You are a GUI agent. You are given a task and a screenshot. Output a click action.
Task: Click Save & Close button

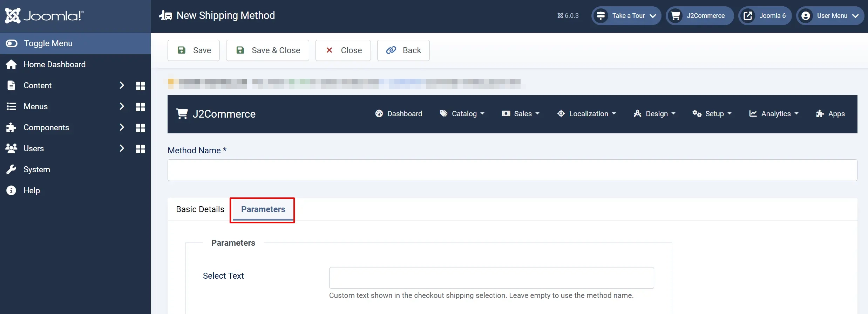(267, 50)
